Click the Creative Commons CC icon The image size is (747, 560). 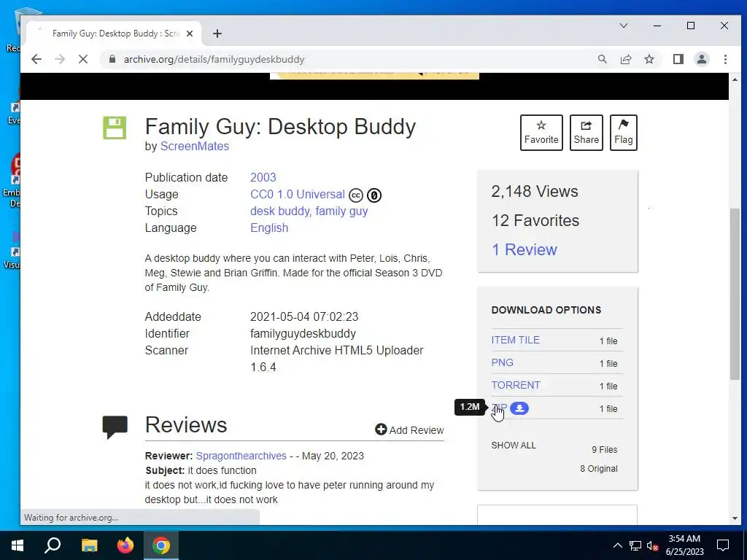pos(356,195)
